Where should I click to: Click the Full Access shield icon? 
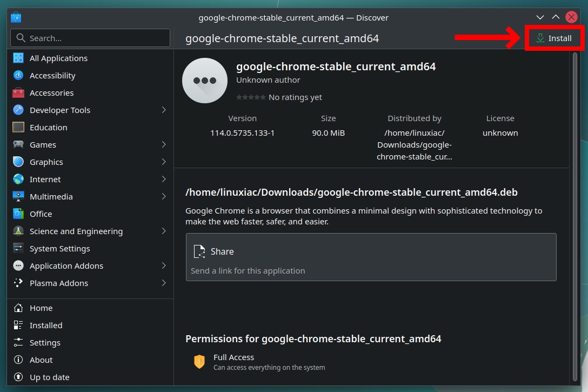(199, 362)
